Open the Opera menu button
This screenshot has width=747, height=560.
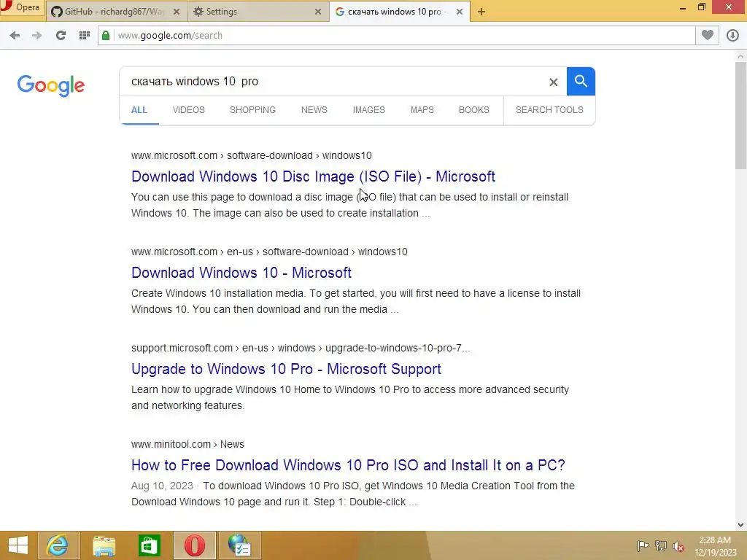21,7
